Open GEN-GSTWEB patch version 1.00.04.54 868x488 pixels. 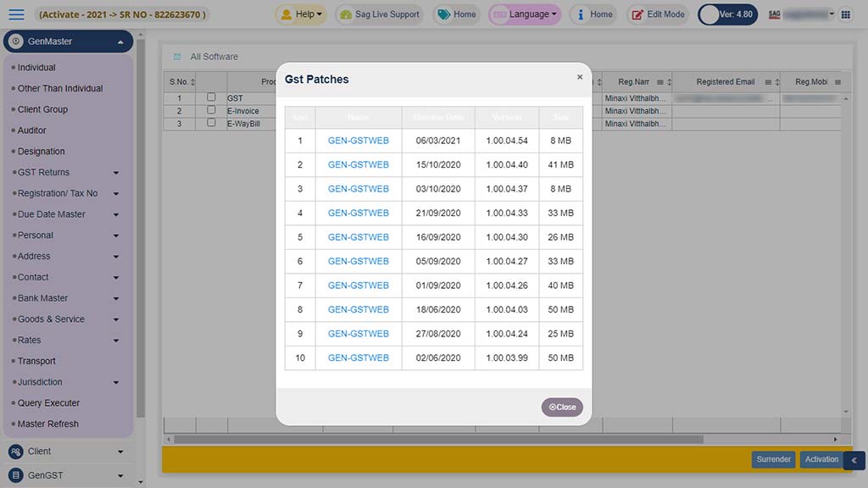pos(358,141)
